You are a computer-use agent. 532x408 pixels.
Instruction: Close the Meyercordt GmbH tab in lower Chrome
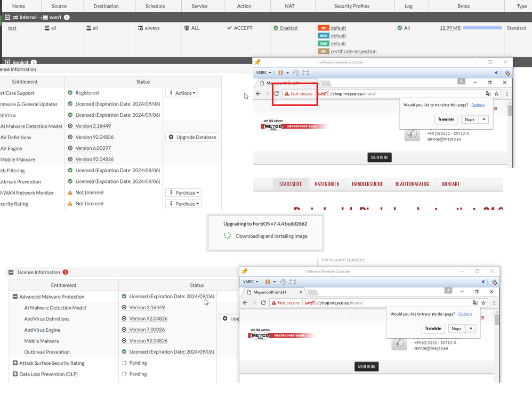(x=301, y=292)
